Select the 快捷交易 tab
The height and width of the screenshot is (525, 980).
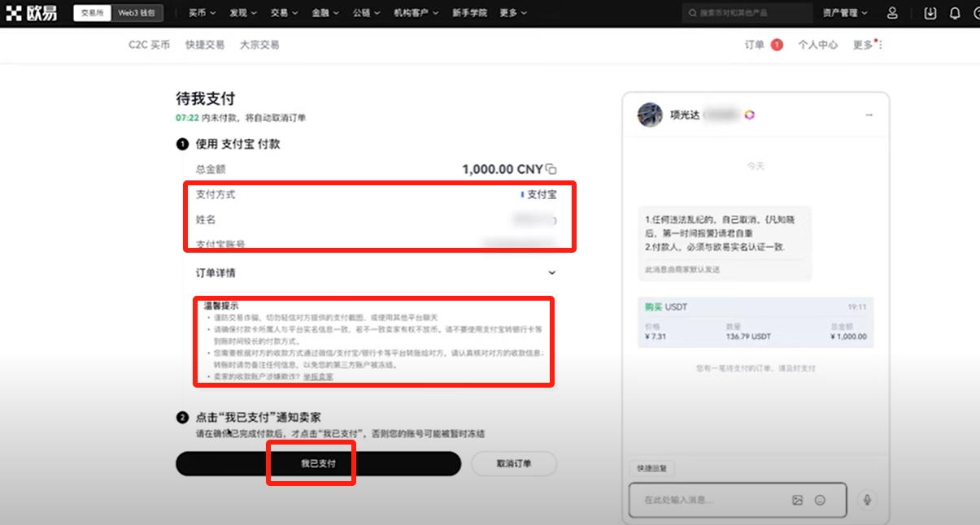tap(205, 45)
